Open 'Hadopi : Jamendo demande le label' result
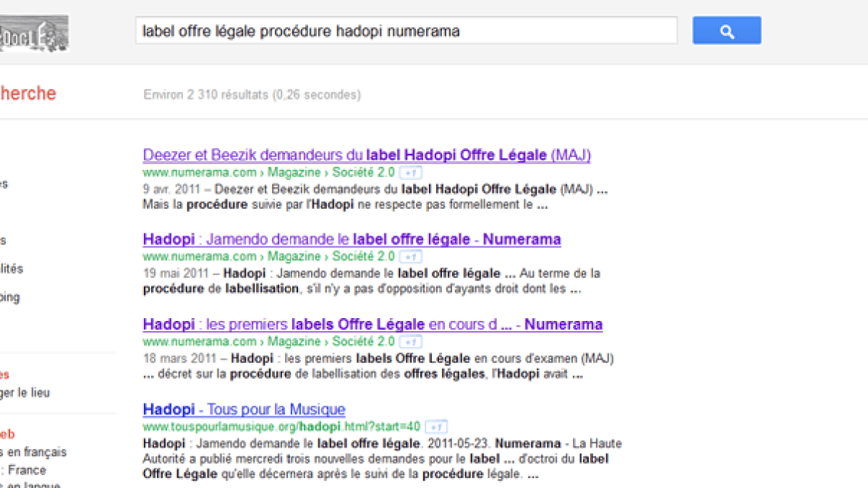Viewport: 868px width, 488px height. (x=352, y=239)
